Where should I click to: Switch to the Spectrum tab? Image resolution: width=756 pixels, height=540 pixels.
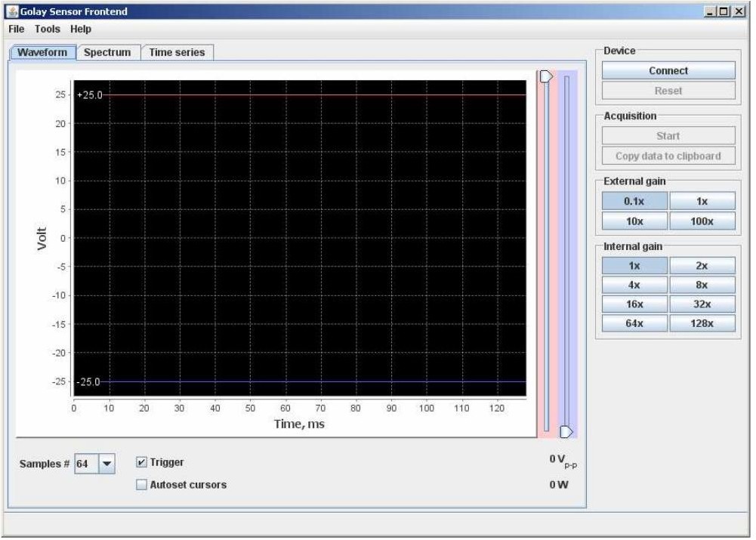[107, 52]
